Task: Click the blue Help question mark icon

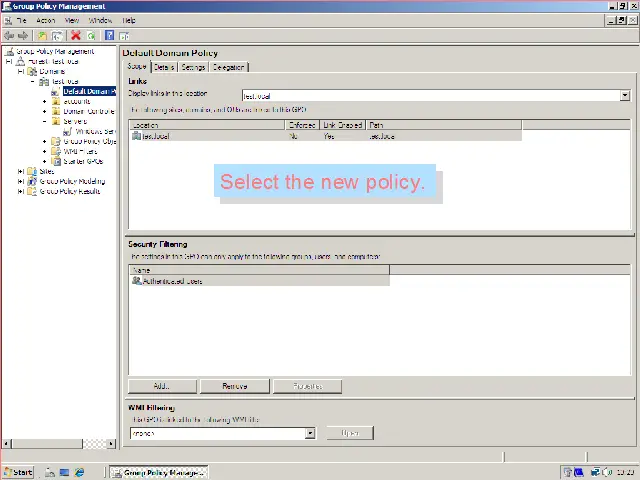Action: (109, 36)
